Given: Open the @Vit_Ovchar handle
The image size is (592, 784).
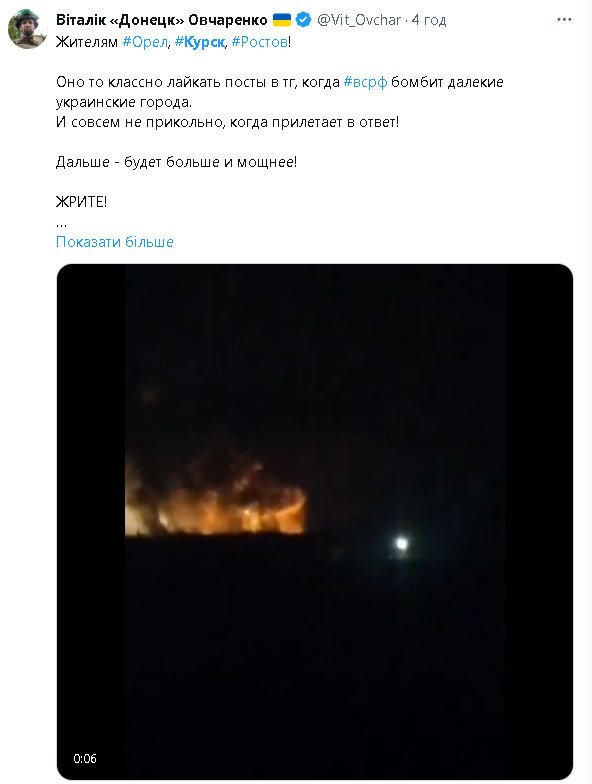Looking at the screenshot, I should click(359, 20).
